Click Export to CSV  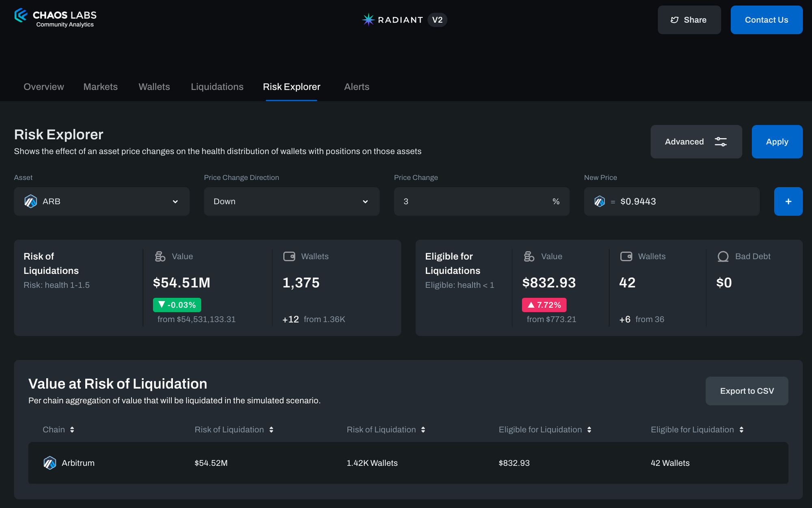[747, 391]
